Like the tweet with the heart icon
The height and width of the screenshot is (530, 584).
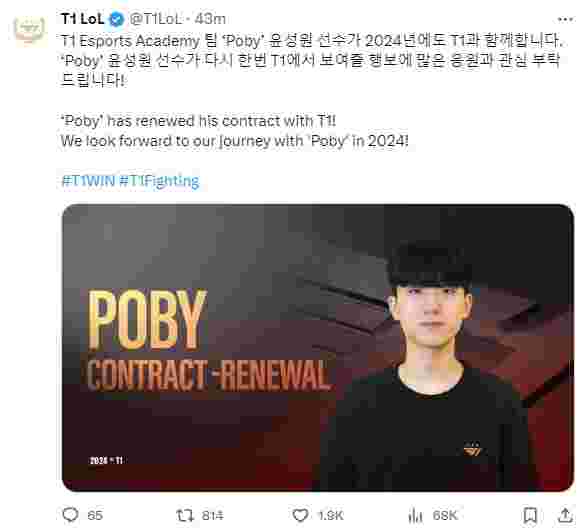[x=300, y=515]
